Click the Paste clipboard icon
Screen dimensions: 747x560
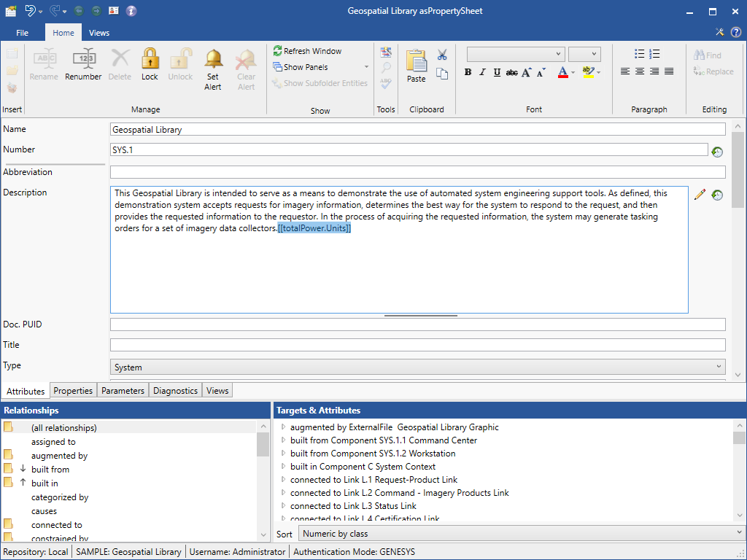coord(416,61)
